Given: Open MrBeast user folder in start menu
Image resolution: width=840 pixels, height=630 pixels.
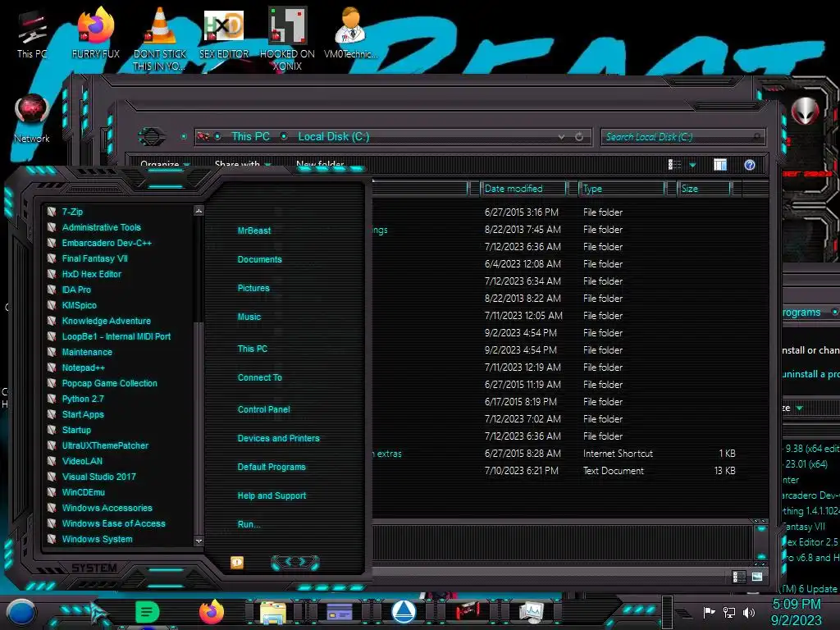Looking at the screenshot, I should 254,231.
